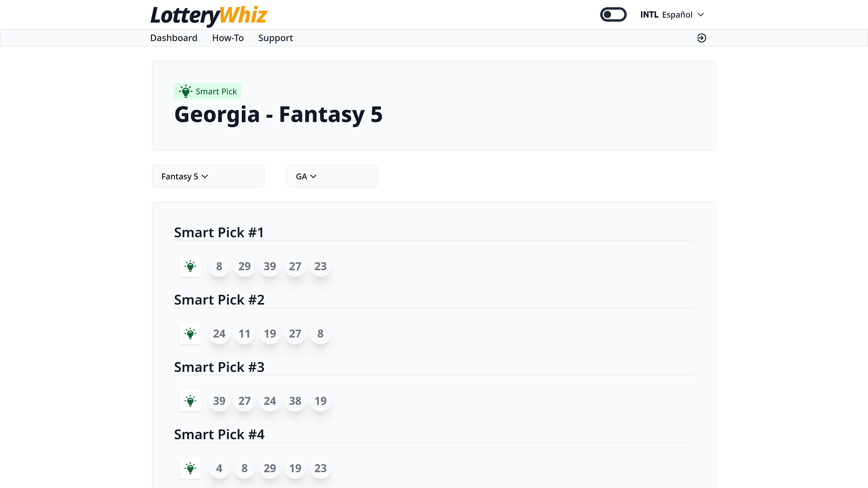Click the lightbulb icon for Smart Pick #1

190,266
